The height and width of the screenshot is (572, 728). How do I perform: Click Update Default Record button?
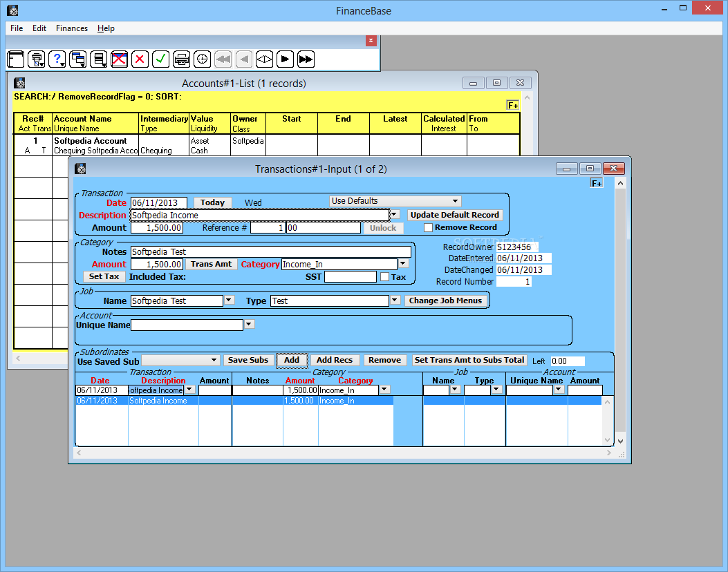point(454,215)
